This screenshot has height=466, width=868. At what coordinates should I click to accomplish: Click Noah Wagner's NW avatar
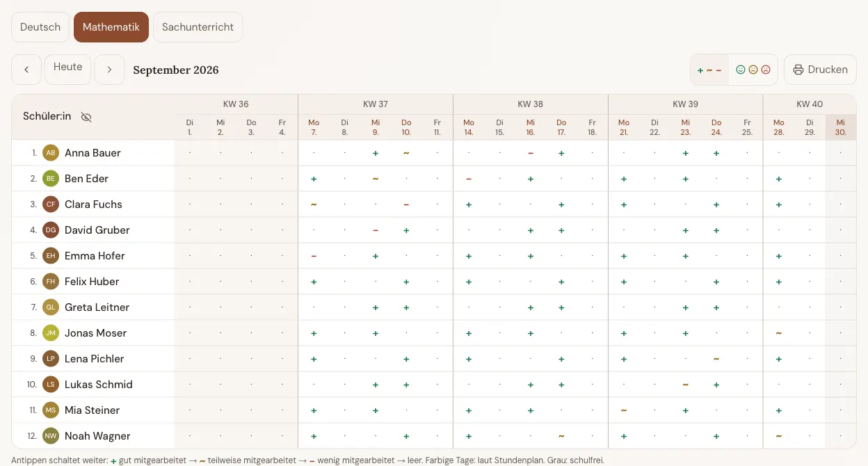pyautogui.click(x=50, y=436)
